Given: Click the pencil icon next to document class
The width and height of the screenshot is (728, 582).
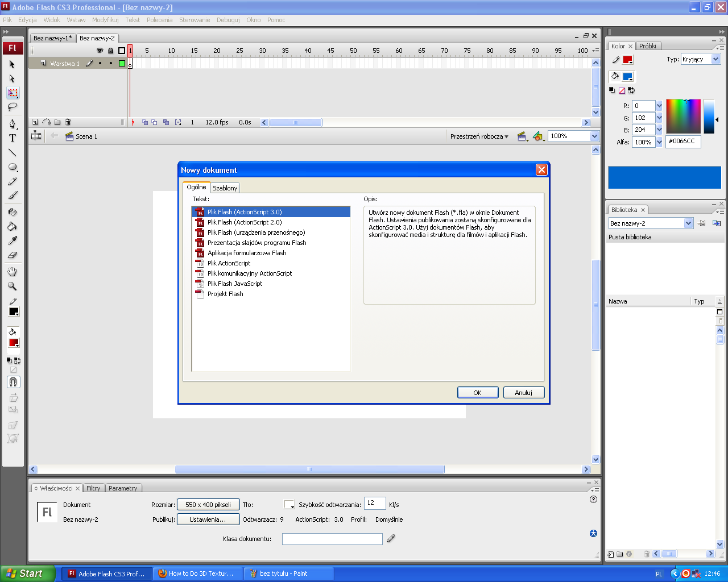Looking at the screenshot, I should [391, 538].
